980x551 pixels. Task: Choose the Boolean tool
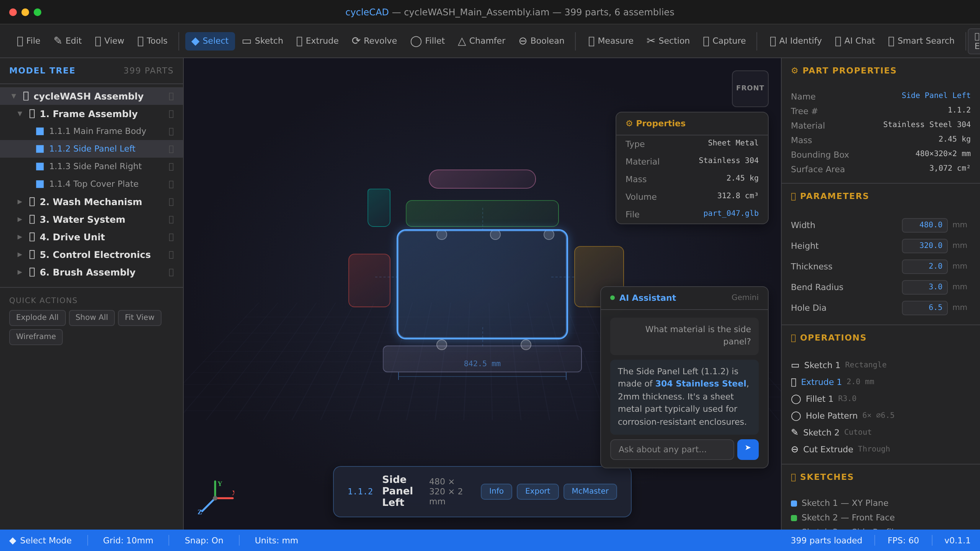(541, 41)
